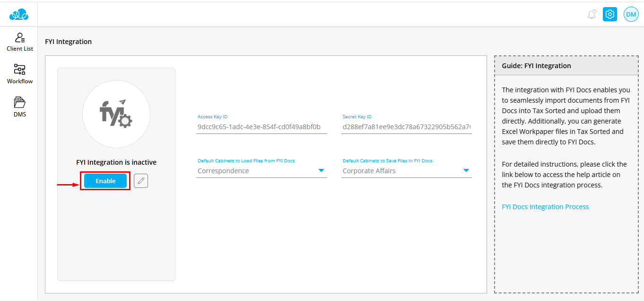Click the pencil edit icon
The image size is (644, 301).
pyautogui.click(x=141, y=181)
